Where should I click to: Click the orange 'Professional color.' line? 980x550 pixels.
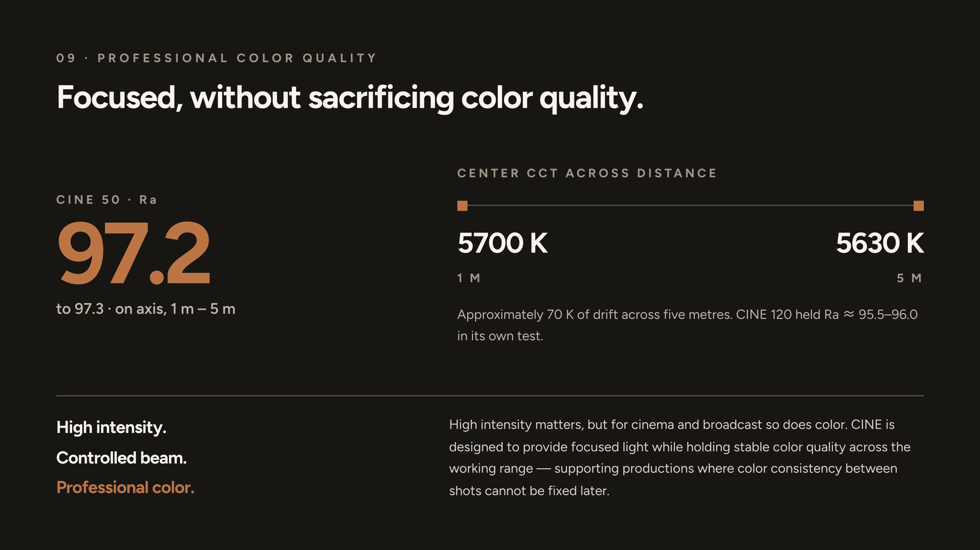(x=125, y=488)
